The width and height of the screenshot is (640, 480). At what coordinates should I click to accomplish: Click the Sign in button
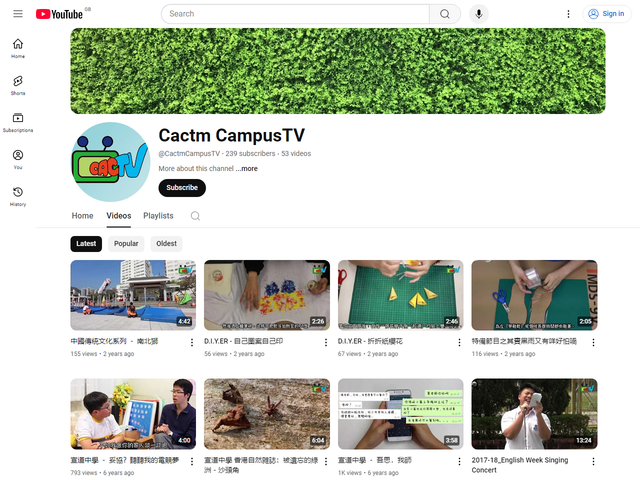point(606,14)
